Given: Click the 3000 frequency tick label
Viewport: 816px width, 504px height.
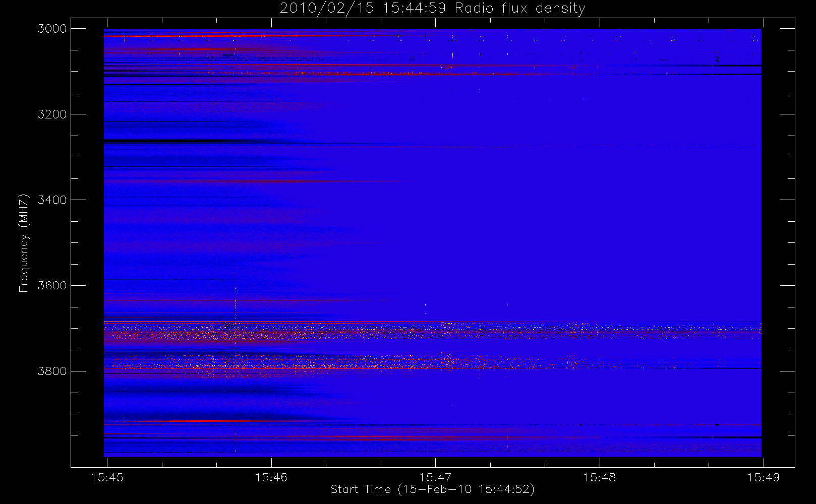Looking at the screenshot, I should click(52, 29).
